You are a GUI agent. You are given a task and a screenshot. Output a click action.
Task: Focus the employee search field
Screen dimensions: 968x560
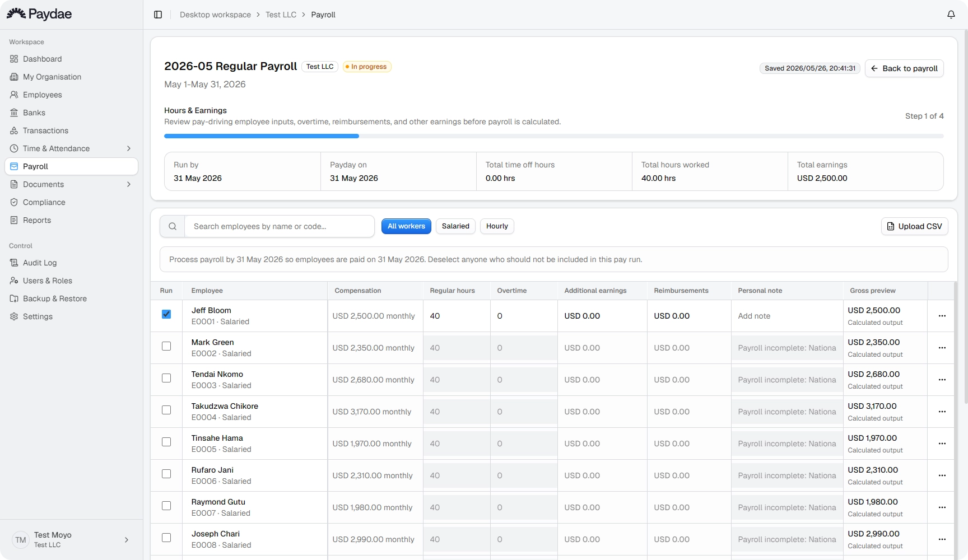click(x=279, y=226)
